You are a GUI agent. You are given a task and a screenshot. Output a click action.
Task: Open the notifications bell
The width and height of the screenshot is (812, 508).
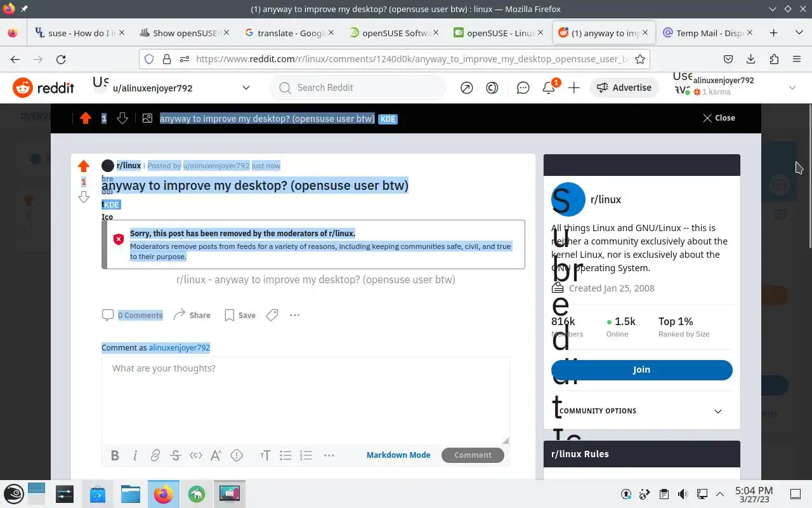tap(549, 88)
